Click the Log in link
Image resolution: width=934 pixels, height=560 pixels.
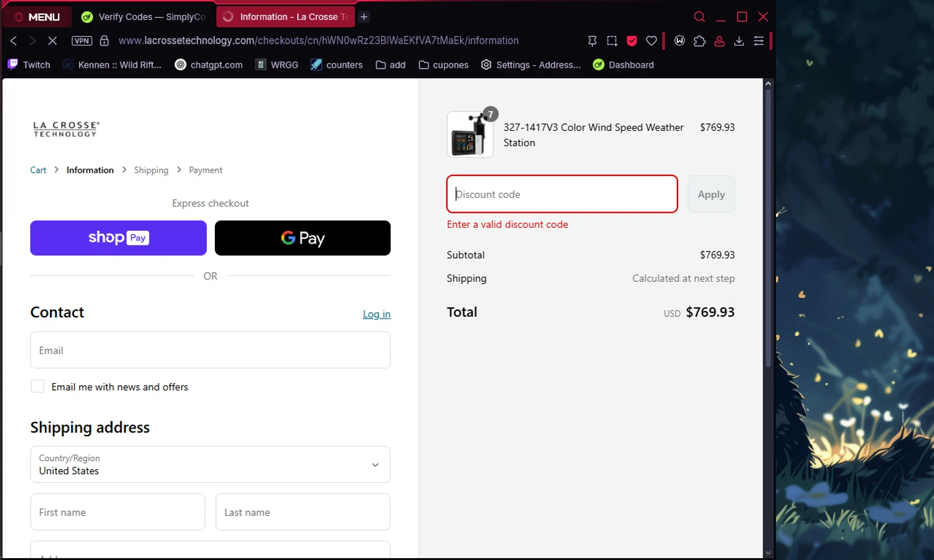(x=377, y=314)
